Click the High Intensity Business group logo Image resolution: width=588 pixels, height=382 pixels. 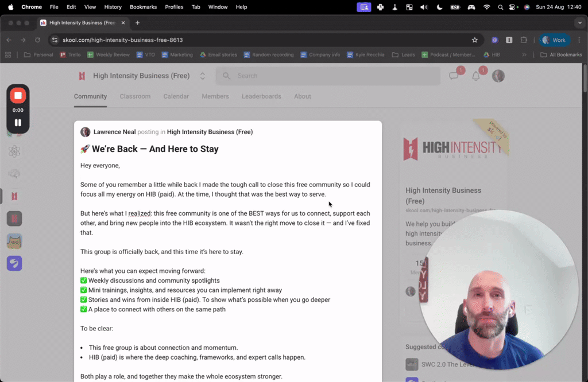[82, 76]
